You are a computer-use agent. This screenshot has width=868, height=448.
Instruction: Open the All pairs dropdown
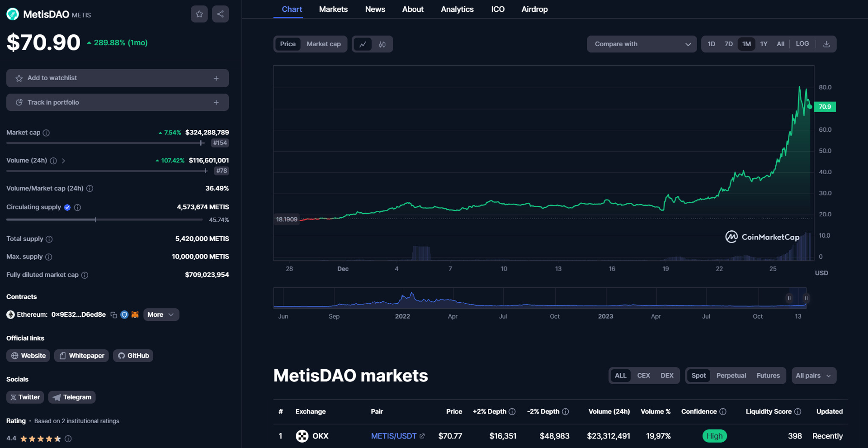[x=814, y=376]
